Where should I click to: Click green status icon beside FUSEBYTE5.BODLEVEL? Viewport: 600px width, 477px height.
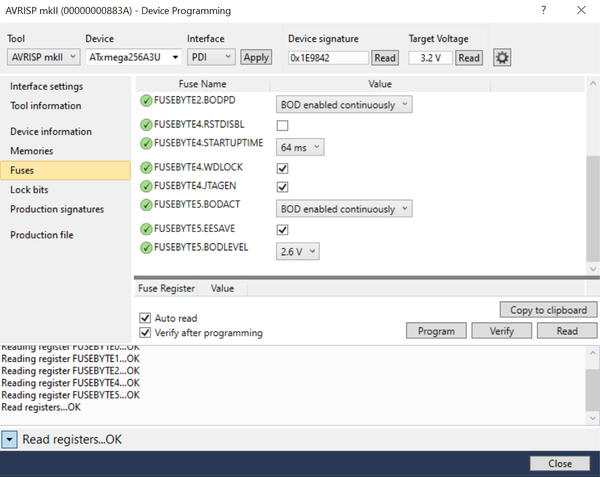tap(146, 248)
